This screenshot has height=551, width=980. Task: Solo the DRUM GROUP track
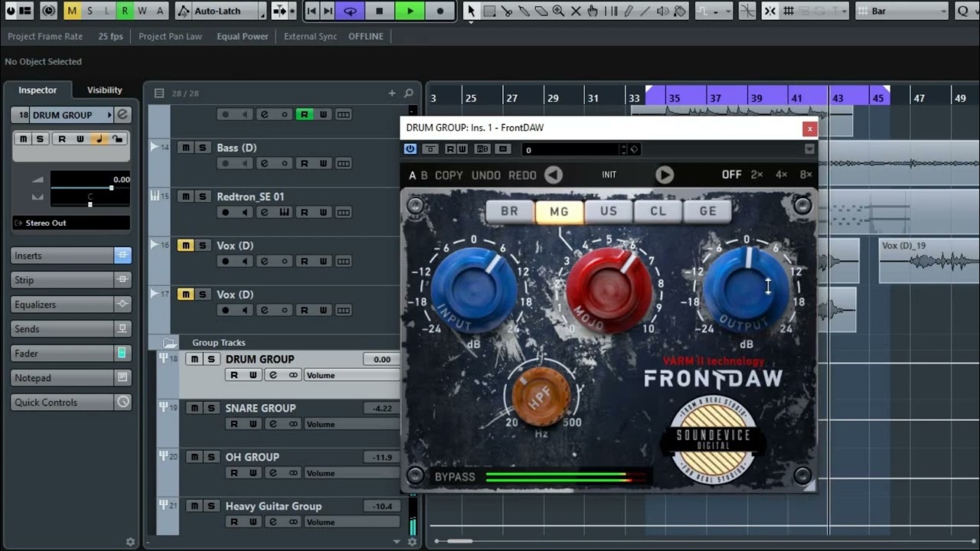(211, 360)
